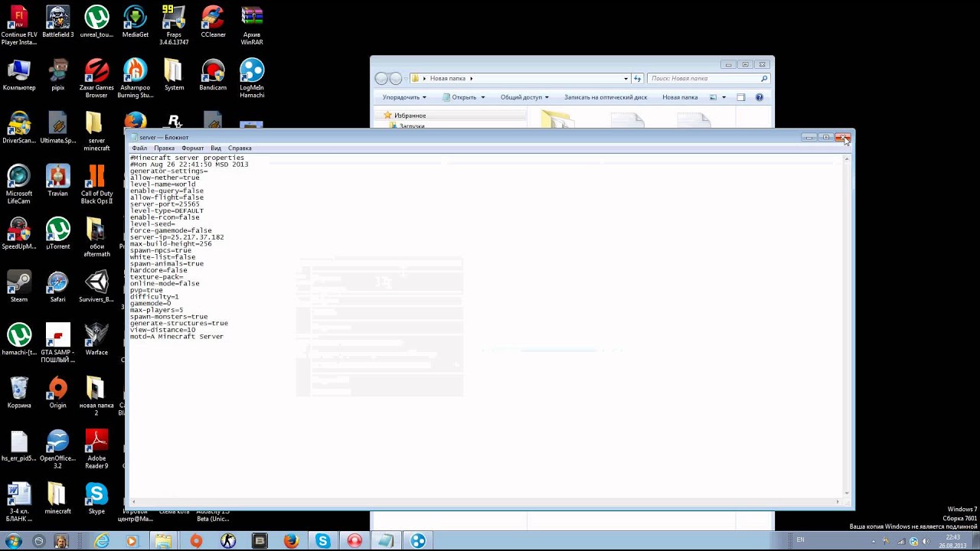Image resolution: width=980 pixels, height=551 pixels.
Task: Click Открыть button in Explorer toolbar
Action: [459, 97]
